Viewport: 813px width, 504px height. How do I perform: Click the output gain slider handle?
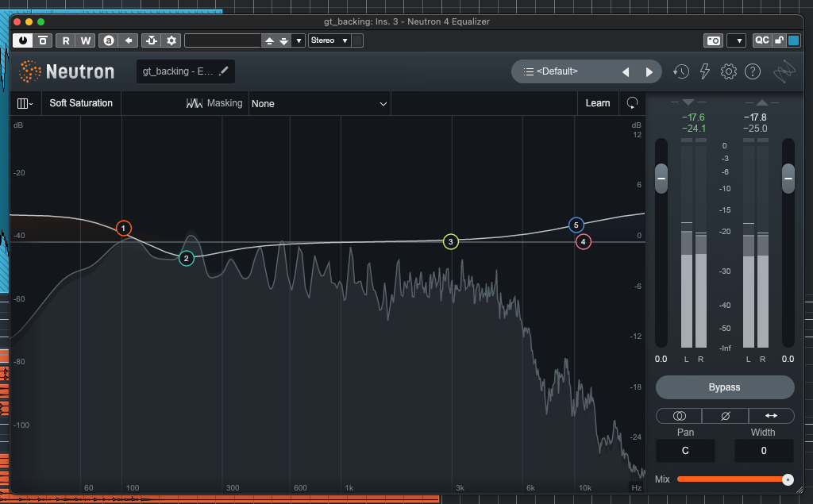(x=788, y=179)
